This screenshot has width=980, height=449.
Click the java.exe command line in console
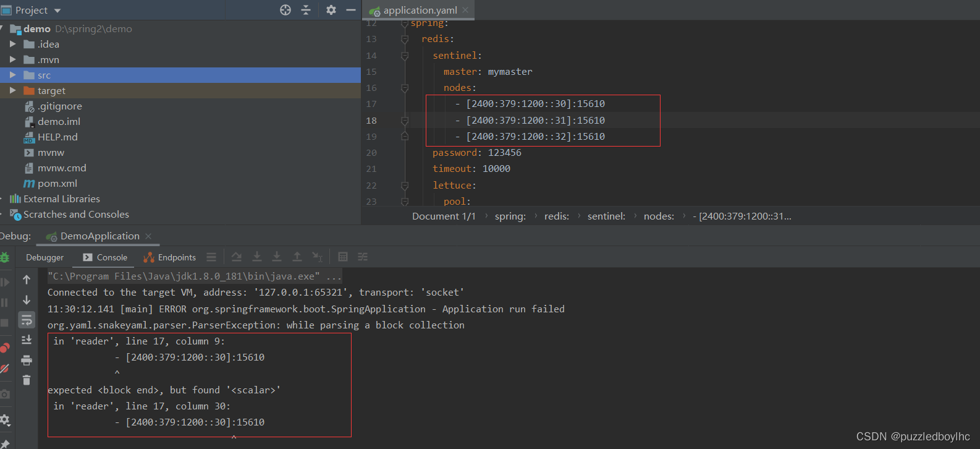tap(194, 276)
